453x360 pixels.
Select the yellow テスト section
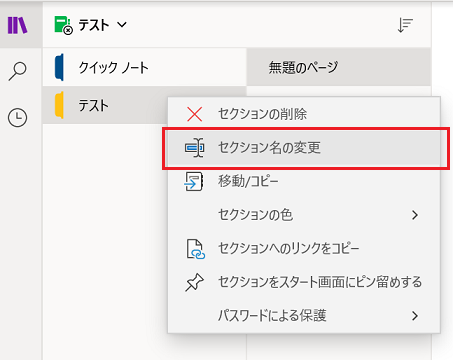click(x=105, y=105)
